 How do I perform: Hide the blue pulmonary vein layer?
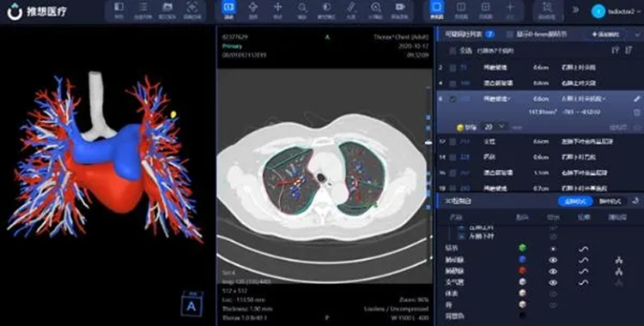[553, 260]
